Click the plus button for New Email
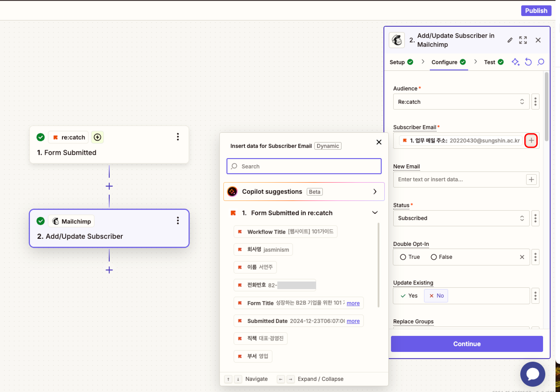 pos(531,180)
